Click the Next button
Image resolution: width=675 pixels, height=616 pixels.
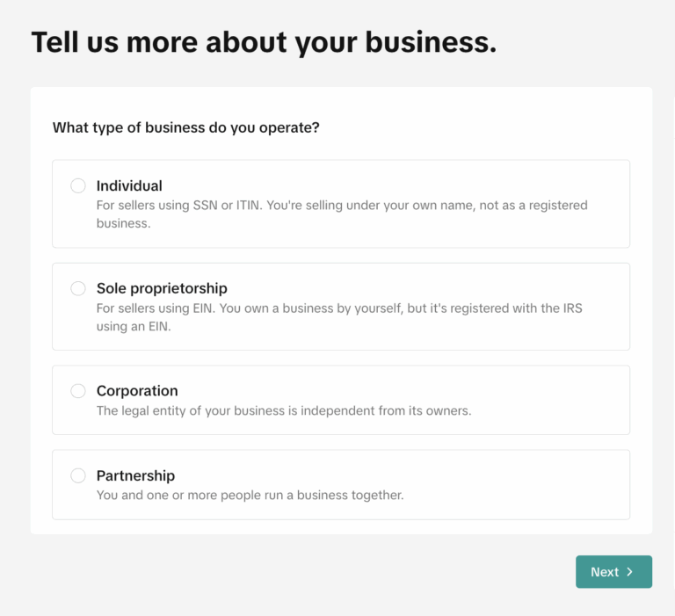point(613,572)
